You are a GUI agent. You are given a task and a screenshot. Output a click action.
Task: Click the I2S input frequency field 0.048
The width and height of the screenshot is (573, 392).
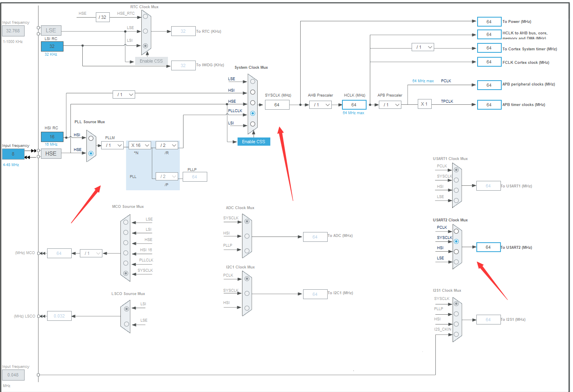tap(13, 375)
